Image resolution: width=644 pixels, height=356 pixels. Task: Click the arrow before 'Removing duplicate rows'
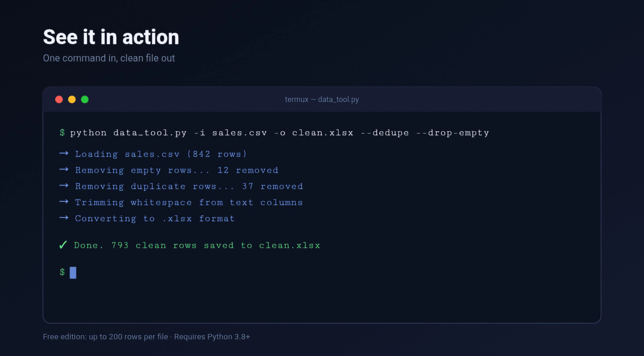coord(64,185)
